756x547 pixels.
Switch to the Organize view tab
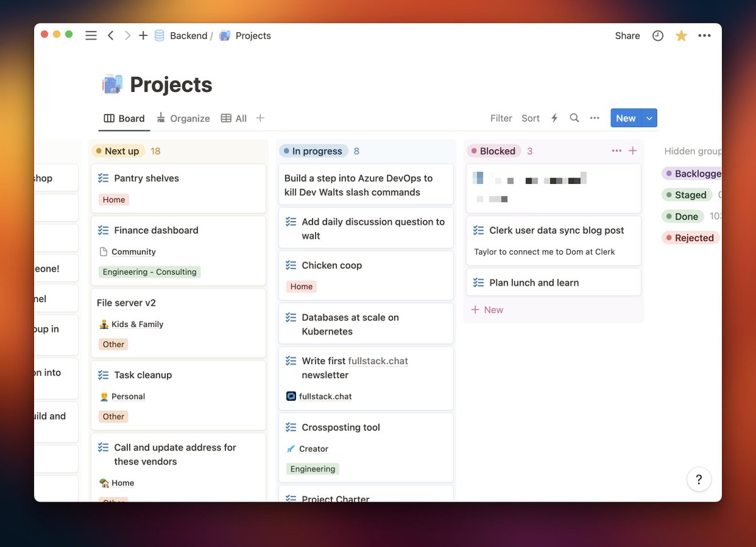coord(183,118)
